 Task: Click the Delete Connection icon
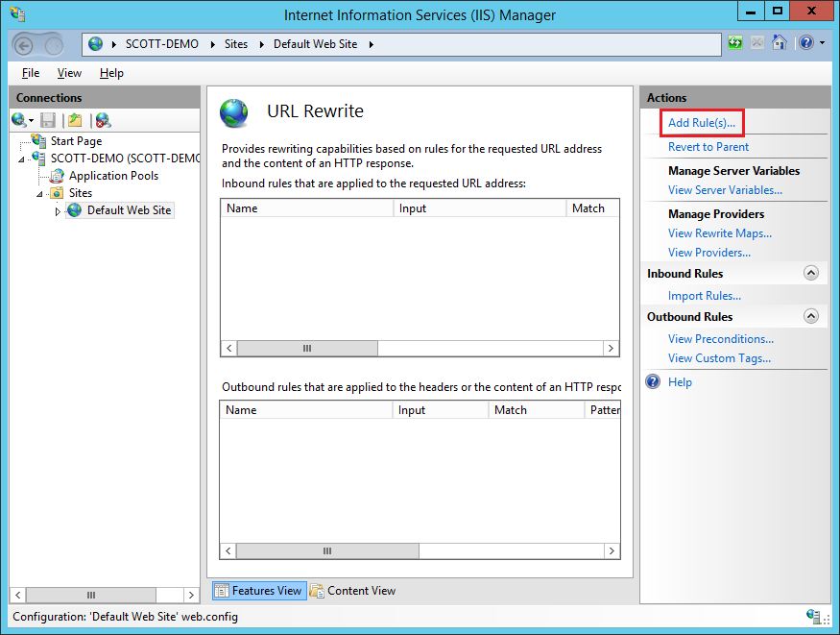click(103, 120)
